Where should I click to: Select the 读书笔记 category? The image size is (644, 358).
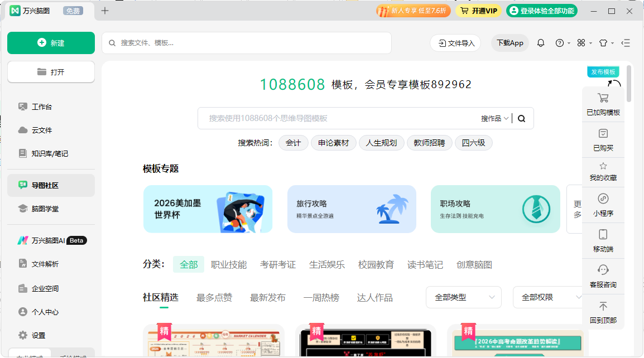[425, 265]
